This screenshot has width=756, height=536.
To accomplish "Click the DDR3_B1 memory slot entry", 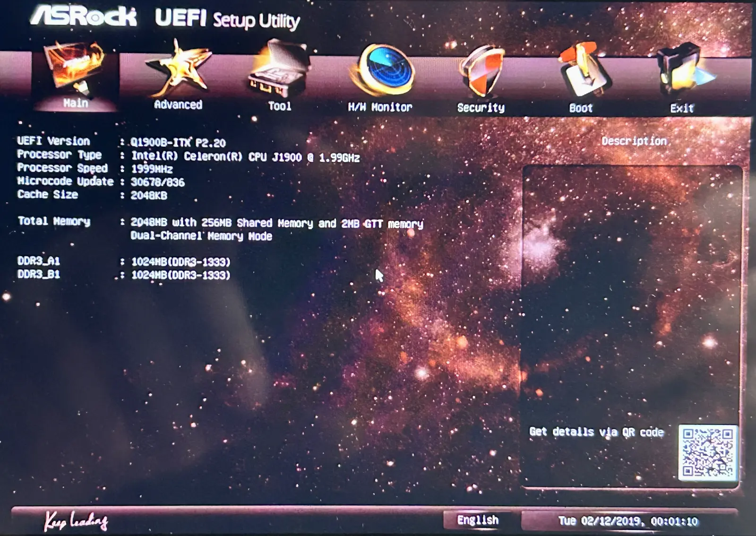I will tap(39, 275).
